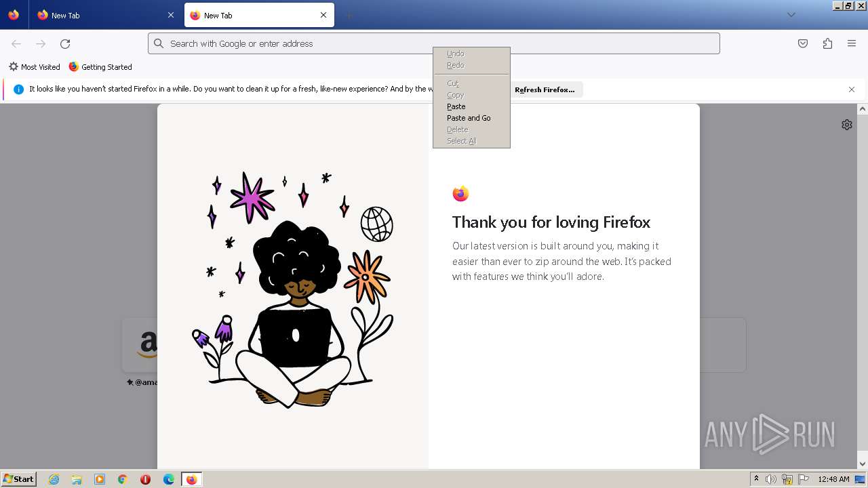Open the Extensions puzzle icon
Viewport: 868px width, 488px height.
click(x=827, y=43)
